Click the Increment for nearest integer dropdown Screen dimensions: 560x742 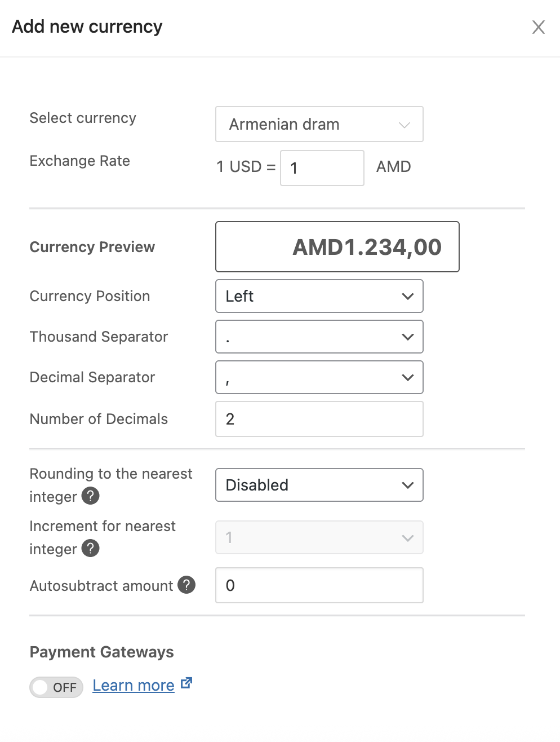pyautogui.click(x=319, y=537)
